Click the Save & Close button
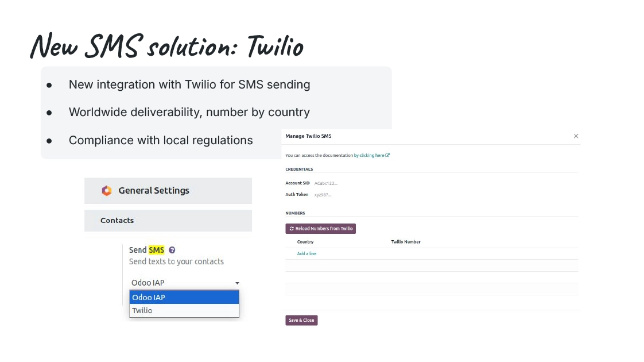Image resolution: width=644 pixels, height=362 pixels. tap(301, 320)
